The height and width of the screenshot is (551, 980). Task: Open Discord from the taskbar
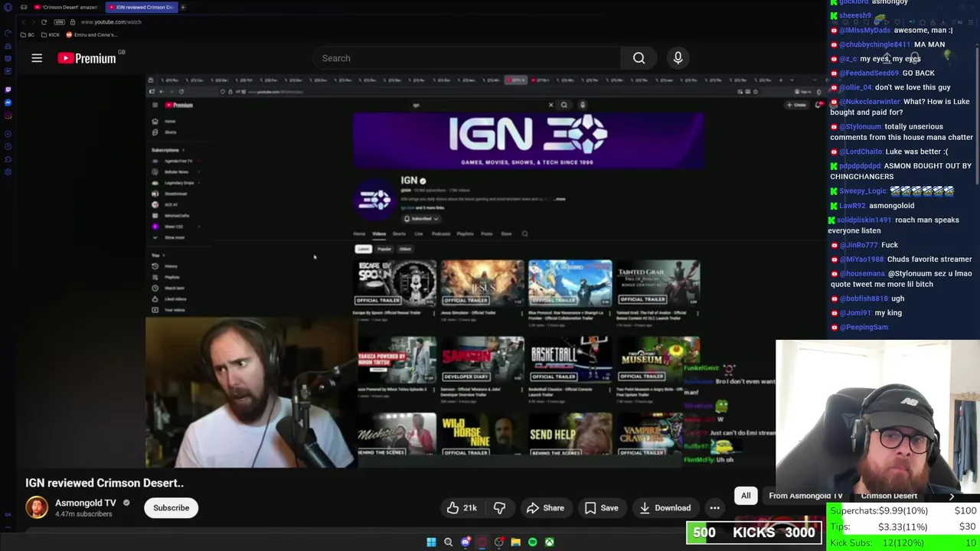465,543
